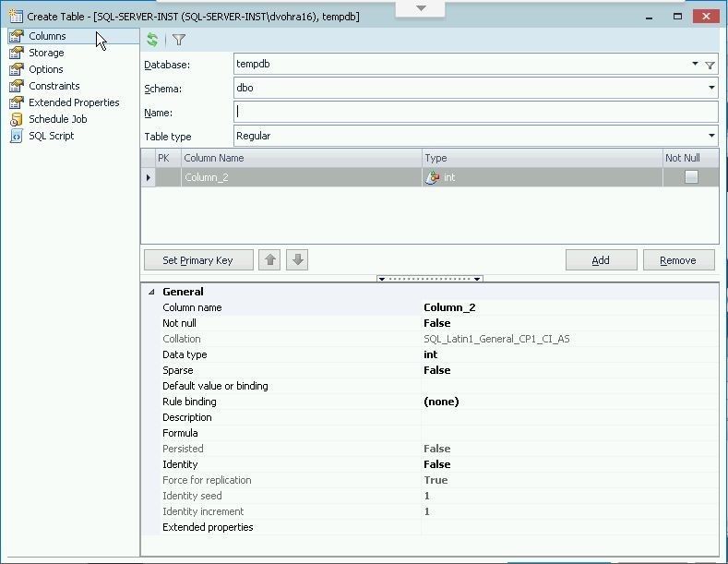The width and height of the screenshot is (728, 564).
Task: Select the Constraints page
Action: (54, 86)
